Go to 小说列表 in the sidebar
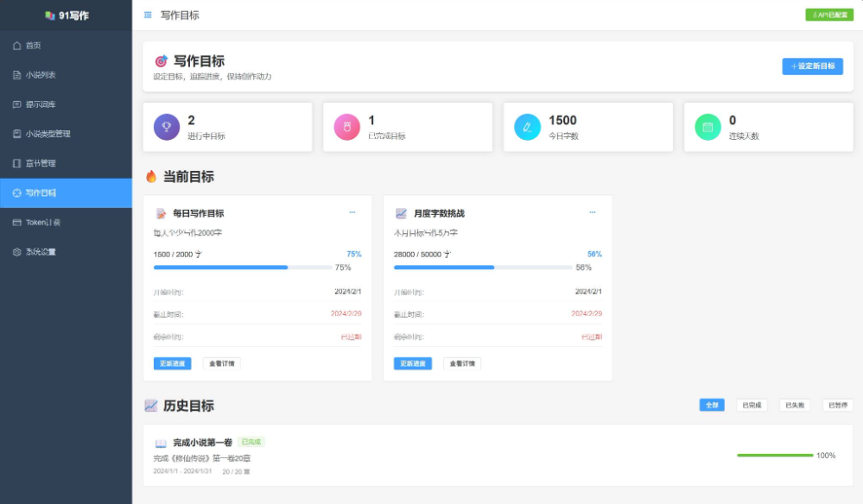The height and width of the screenshot is (504, 863). [x=41, y=75]
